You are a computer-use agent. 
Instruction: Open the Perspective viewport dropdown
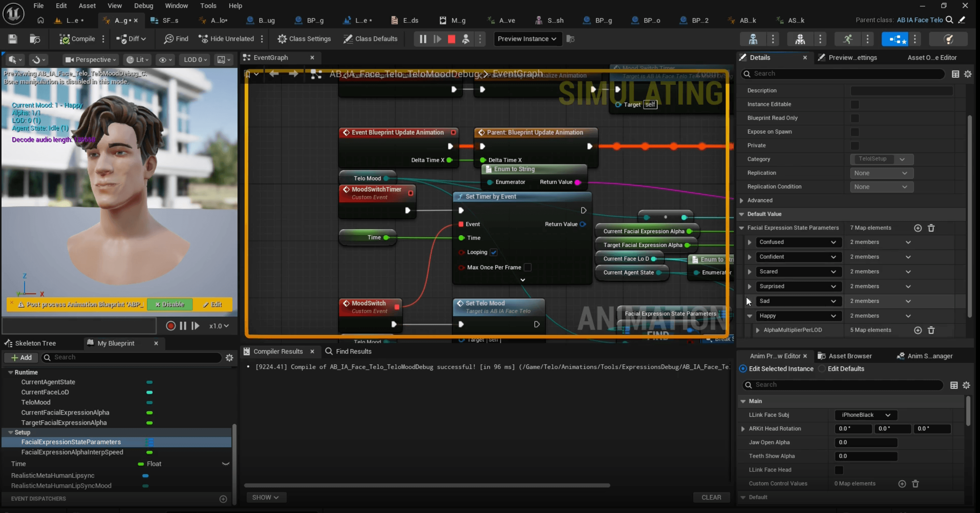click(x=91, y=60)
